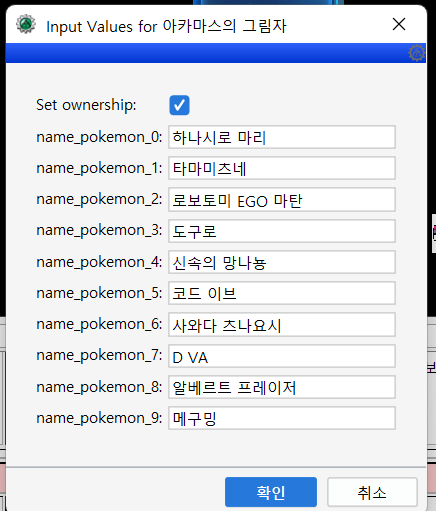The height and width of the screenshot is (511, 436).
Task: Select the name_pokemon_2 field with 로보토미 EGO 마탄
Action: pos(282,199)
